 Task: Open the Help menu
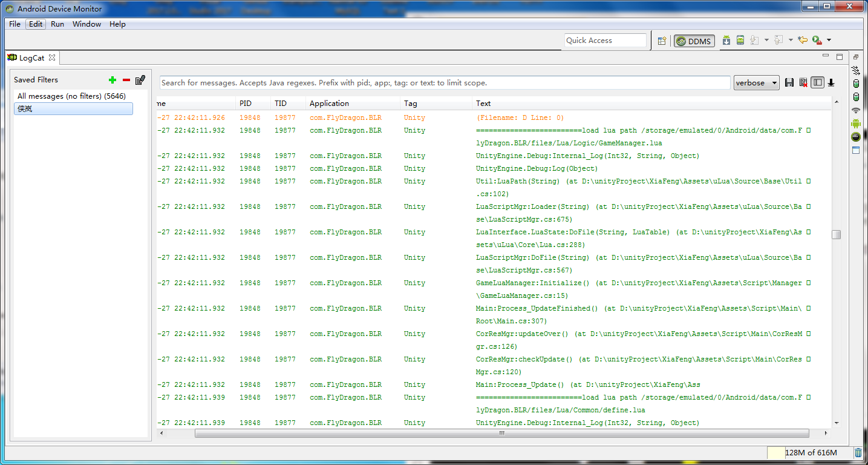pyautogui.click(x=117, y=24)
